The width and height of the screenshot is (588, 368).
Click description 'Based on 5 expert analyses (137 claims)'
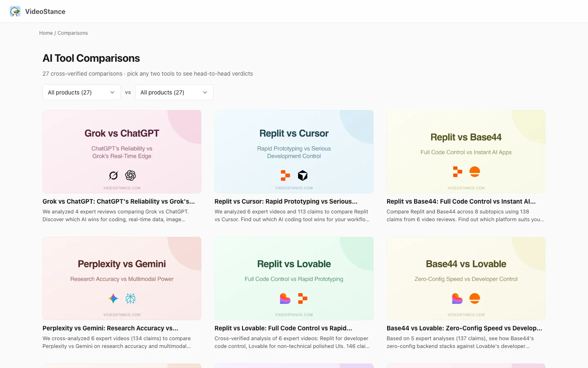[460, 342]
